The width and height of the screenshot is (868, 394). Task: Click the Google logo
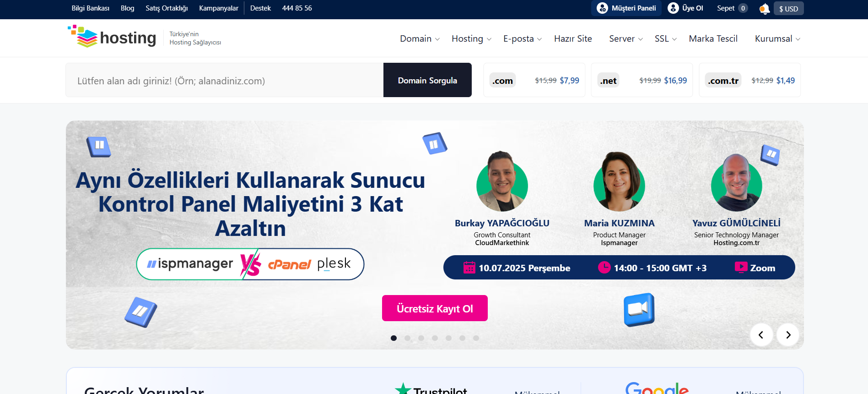(x=657, y=388)
